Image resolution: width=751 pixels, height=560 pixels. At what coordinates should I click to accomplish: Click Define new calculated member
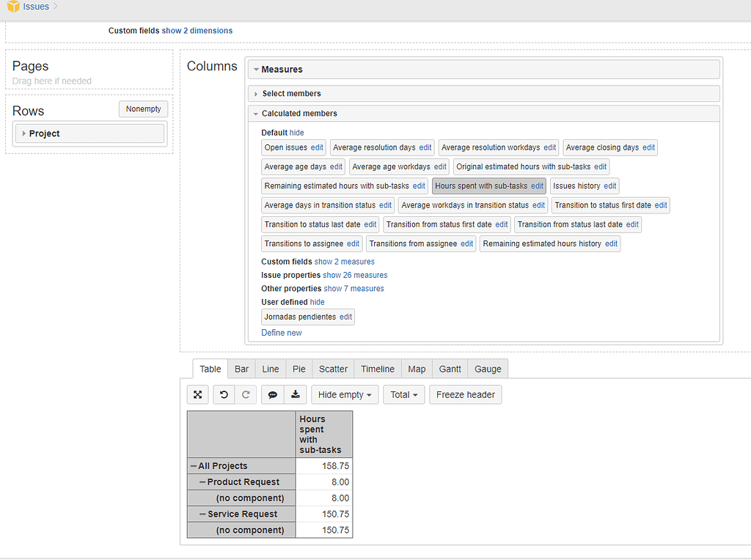(x=282, y=333)
